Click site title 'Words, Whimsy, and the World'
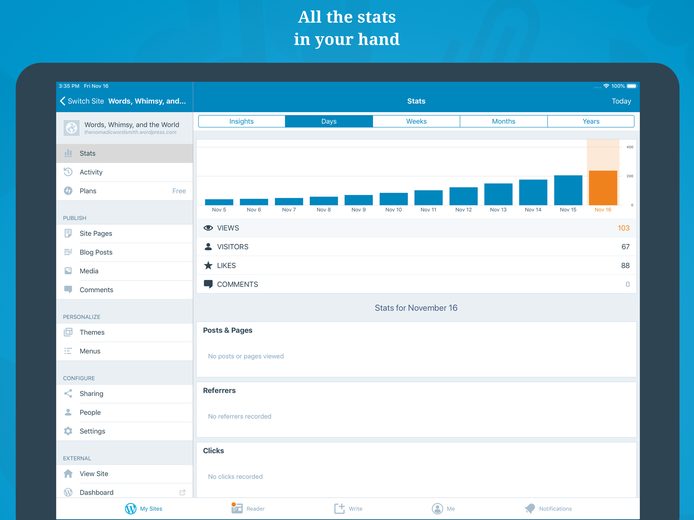This screenshot has height=520, width=694. click(132, 124)
